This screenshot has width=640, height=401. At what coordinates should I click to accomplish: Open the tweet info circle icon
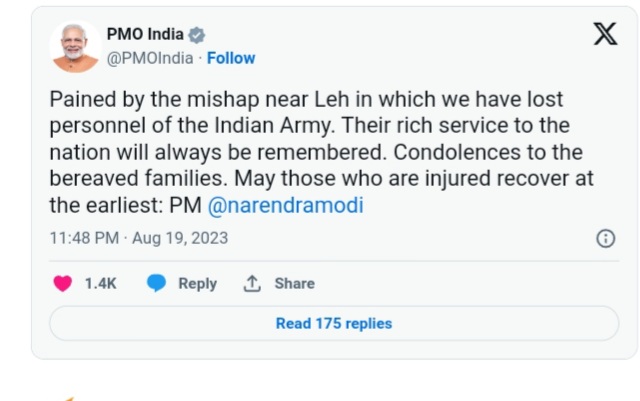(x=606, y=238)
